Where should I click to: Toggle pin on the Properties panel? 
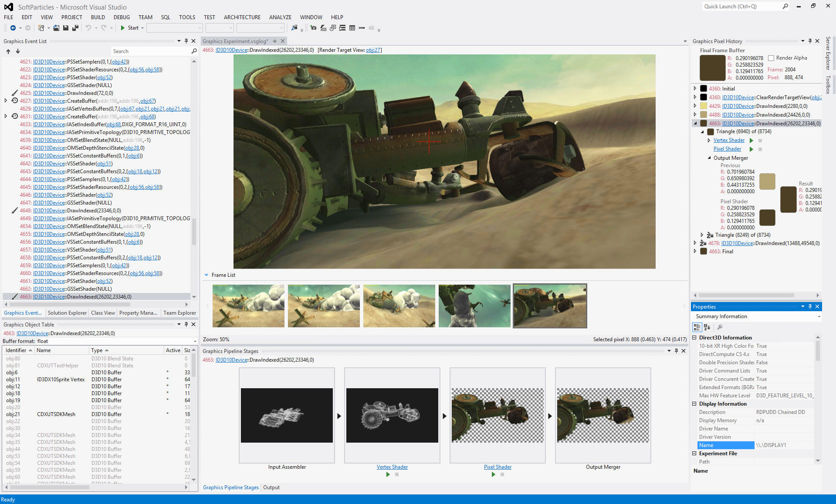pyautogui.click(x=810, y=306)
